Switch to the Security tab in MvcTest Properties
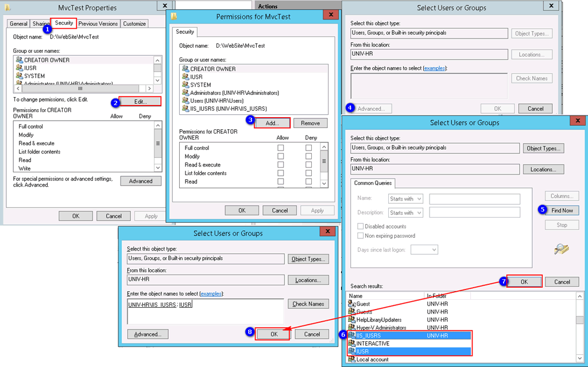The image size is (588, 367). tap(64, 23)
